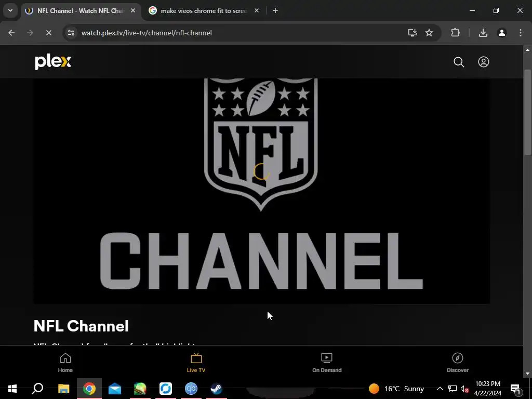The height and width of the screenshot is (399, 532).
Task: Click the page vertical scrollbar thumb
Action: pyautogui.click(x=527, y=112)
